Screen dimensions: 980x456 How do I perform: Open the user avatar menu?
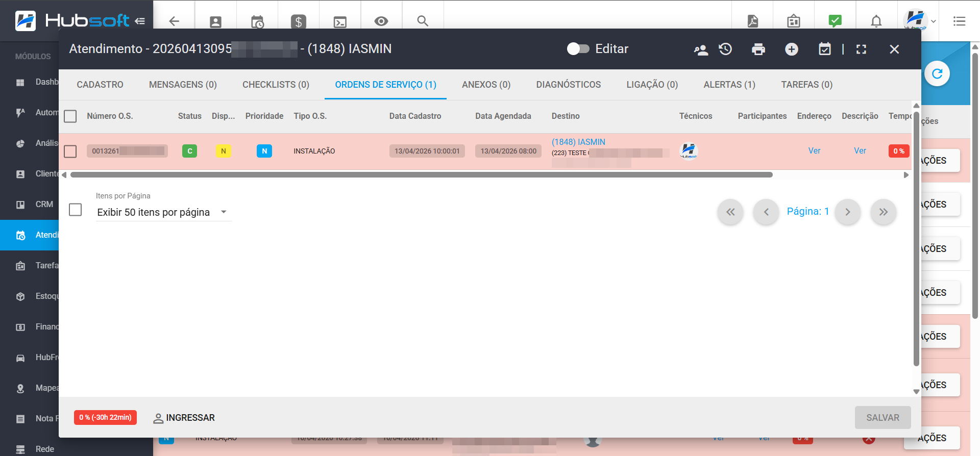919,21
